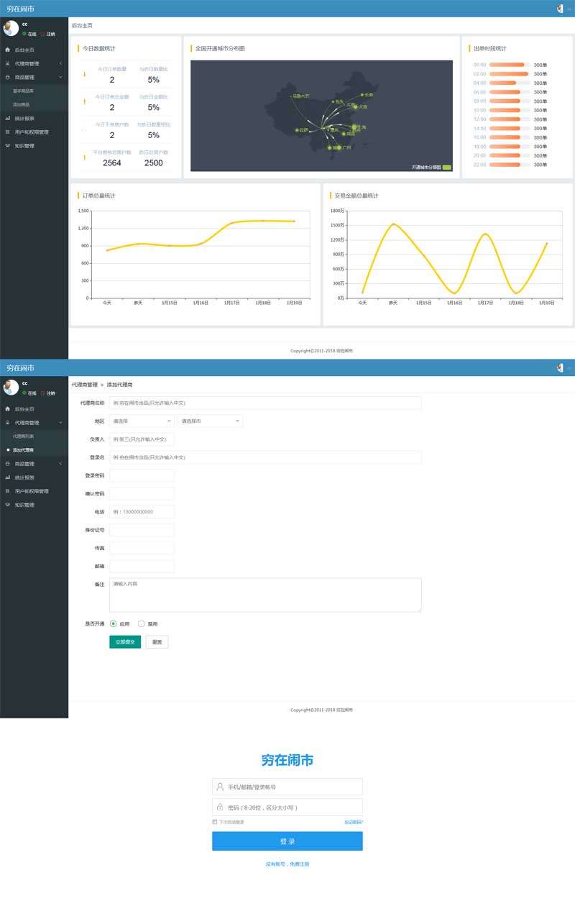This screenshot has height=924, width=575.
Task: Click the 基本商品库 submenu item in sidebar
Action: point(23,91)
